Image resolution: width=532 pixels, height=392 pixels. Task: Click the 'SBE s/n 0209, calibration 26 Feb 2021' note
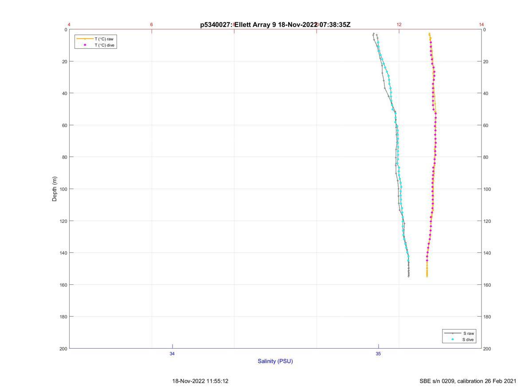pyautogui.click(x=468, y=381)
